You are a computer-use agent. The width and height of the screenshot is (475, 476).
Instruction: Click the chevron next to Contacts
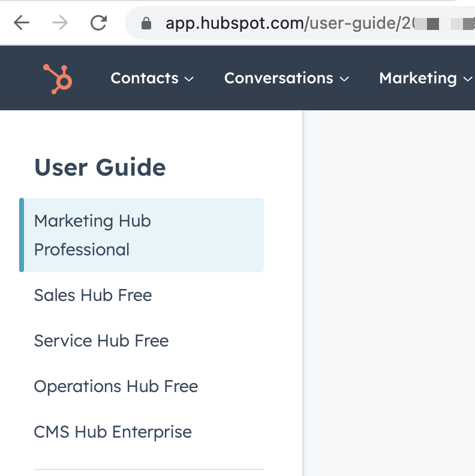[189, 79]
